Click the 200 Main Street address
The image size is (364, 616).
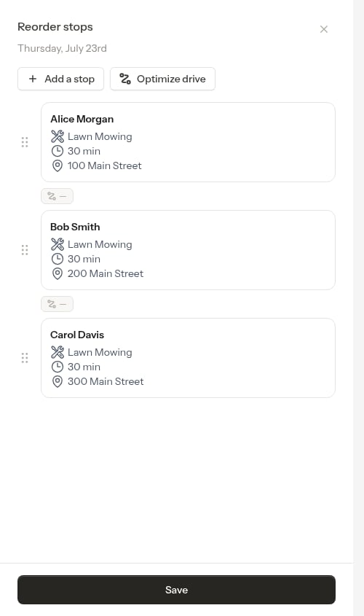[106, 273]
